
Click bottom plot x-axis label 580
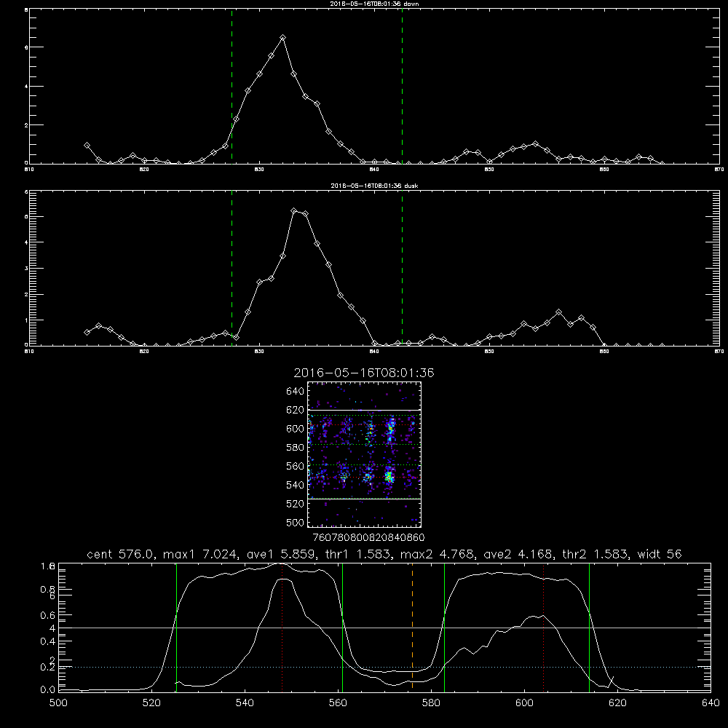pos(431,703)
